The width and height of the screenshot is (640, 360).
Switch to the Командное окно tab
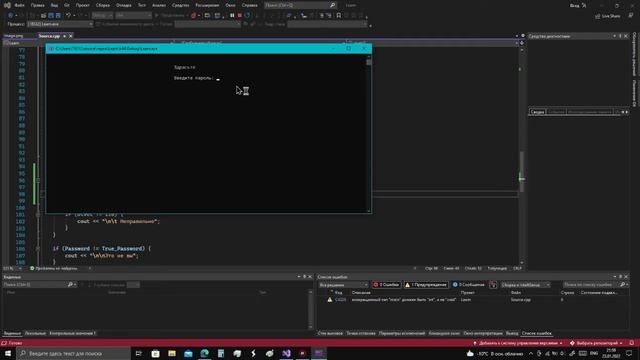point(444,333)
